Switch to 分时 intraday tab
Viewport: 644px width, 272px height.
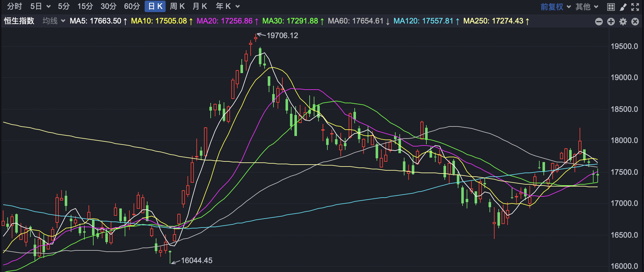[15, 6]
